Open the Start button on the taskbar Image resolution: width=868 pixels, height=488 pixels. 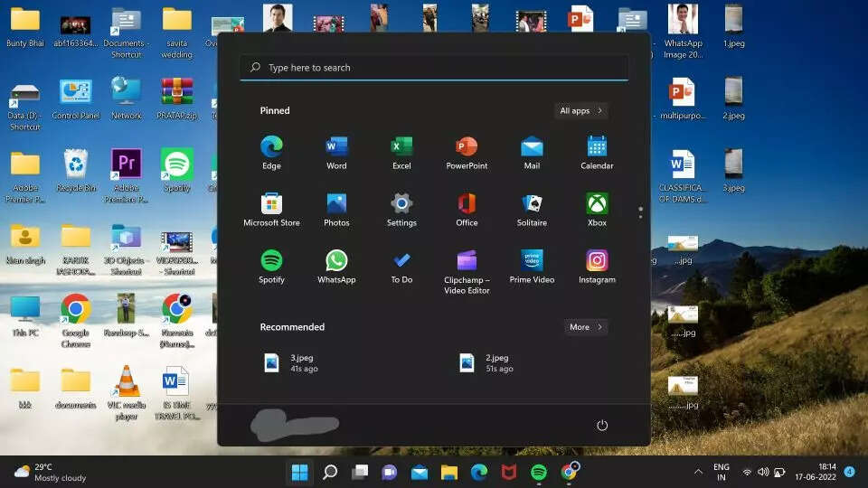[299, 472]
